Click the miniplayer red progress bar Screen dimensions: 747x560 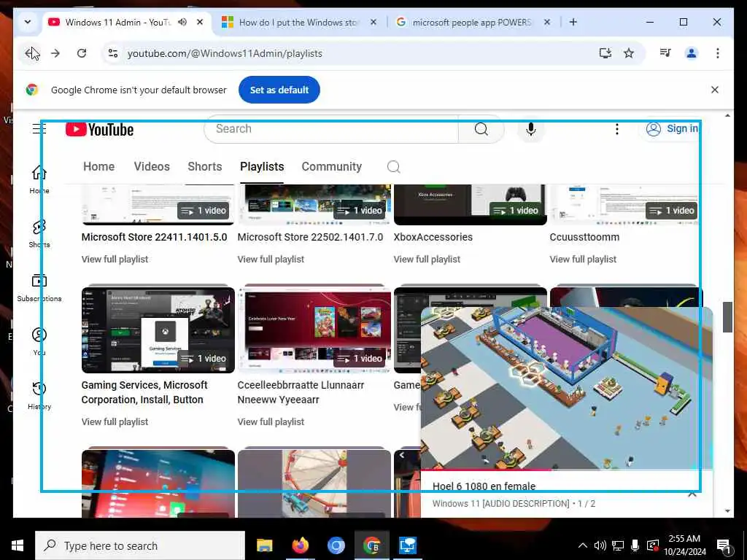pyautogui.click(x=486, y=470)
